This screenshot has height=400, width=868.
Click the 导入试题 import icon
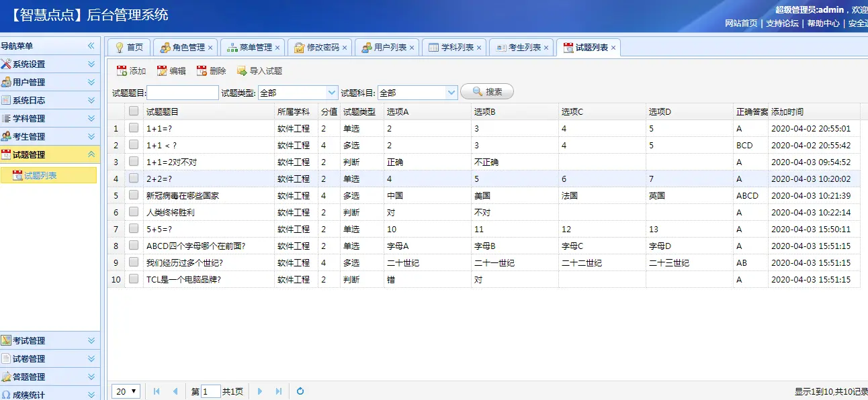pos(242,70)
